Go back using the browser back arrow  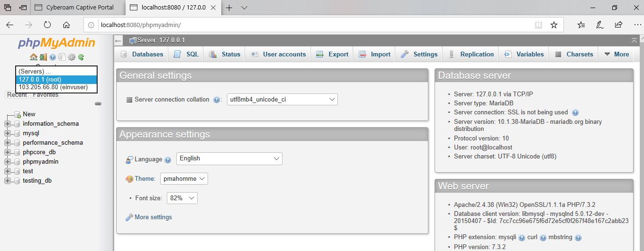click(9, 25)
